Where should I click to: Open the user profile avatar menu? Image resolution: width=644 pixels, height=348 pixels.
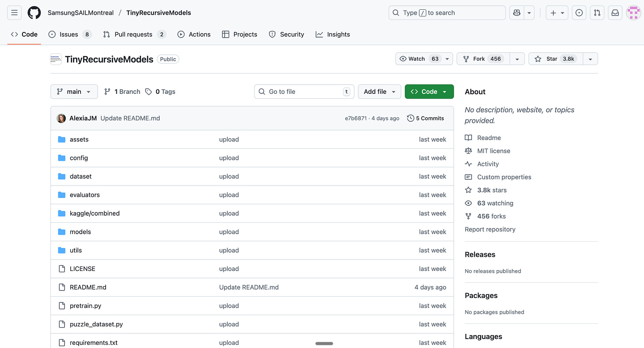pos(633,13)
